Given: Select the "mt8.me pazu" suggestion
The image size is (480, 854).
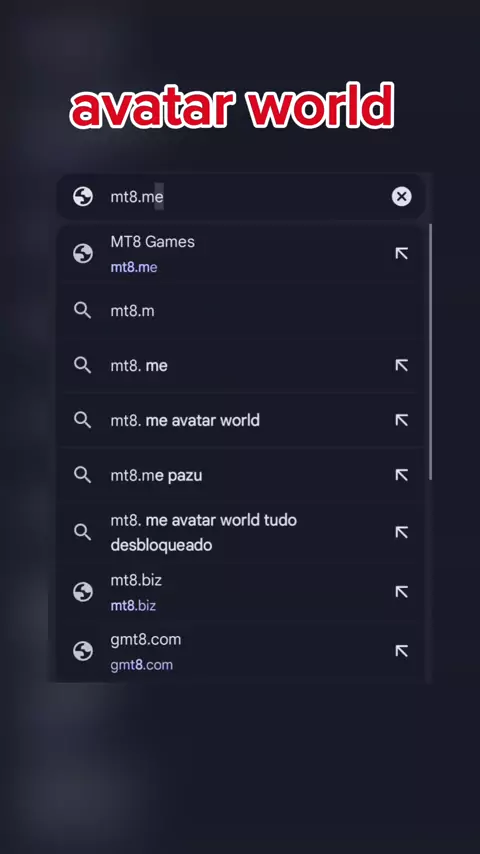Looking at the screenshot, I should click(x=240, y=475).
